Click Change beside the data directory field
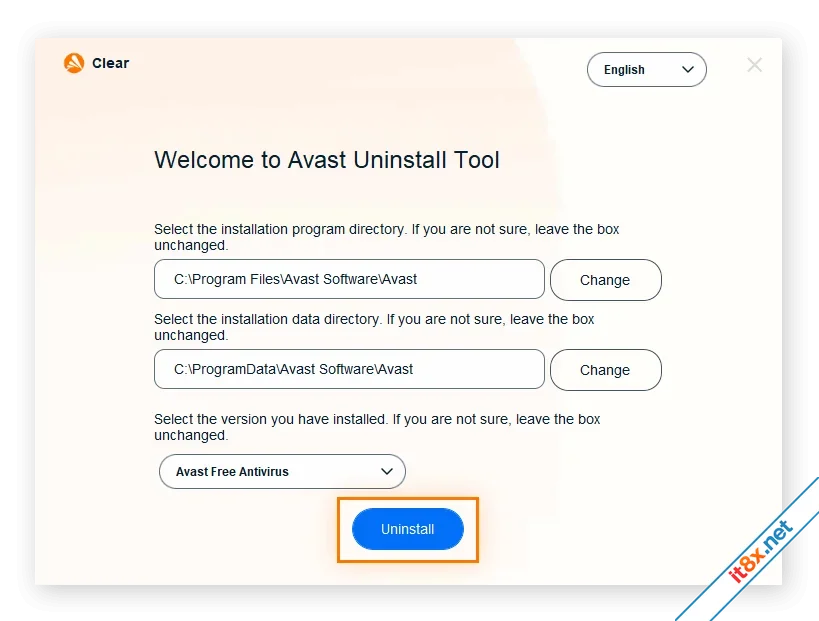 pyautogui.click(x=606, y=370)
